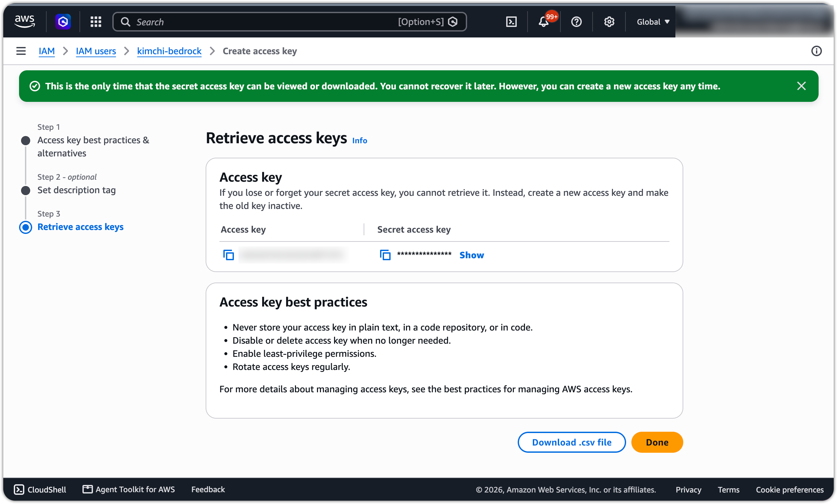Open the help question mark icon

(576, 22)
